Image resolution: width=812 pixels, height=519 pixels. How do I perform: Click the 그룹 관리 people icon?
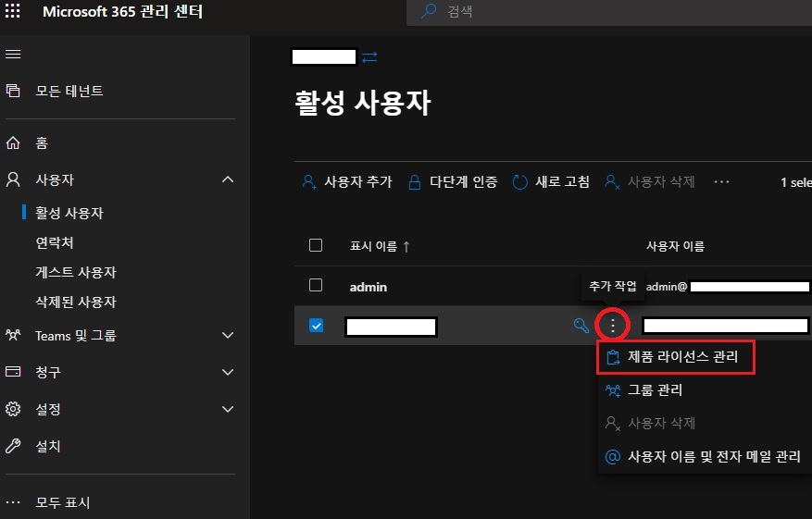pos(613,390)
